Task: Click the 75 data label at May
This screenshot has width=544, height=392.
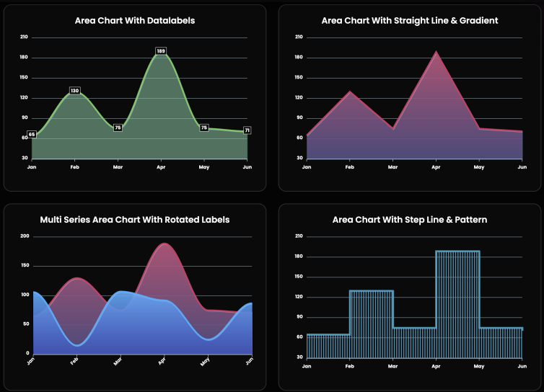Action: point(204,128)
